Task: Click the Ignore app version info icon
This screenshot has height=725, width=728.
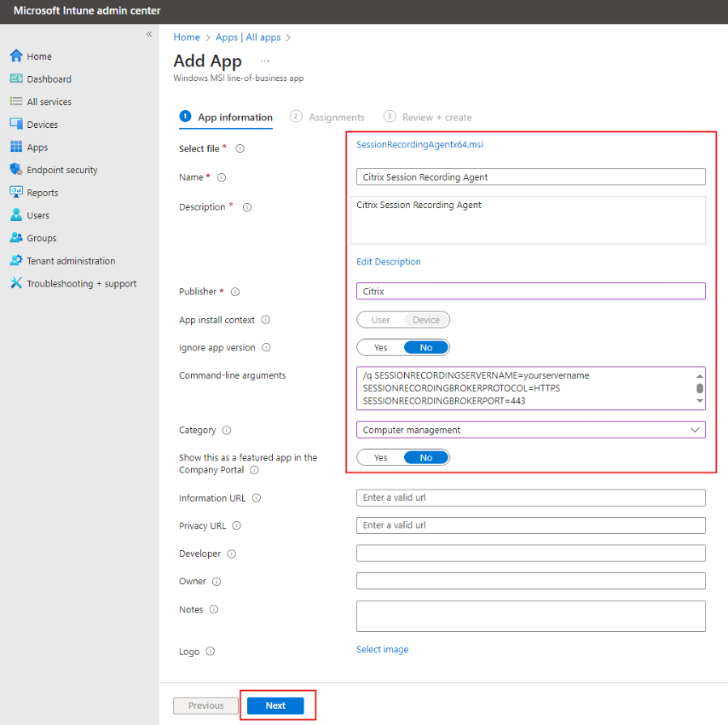Action: click(267, 347)
